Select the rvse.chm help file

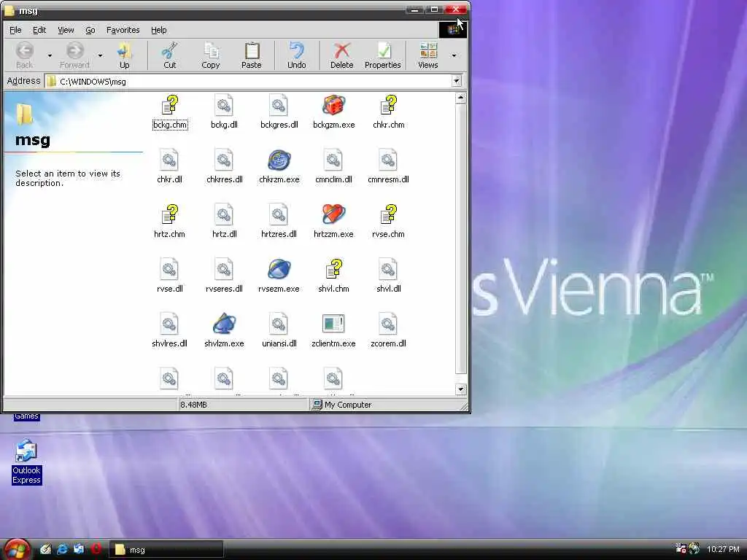(388, 222)
